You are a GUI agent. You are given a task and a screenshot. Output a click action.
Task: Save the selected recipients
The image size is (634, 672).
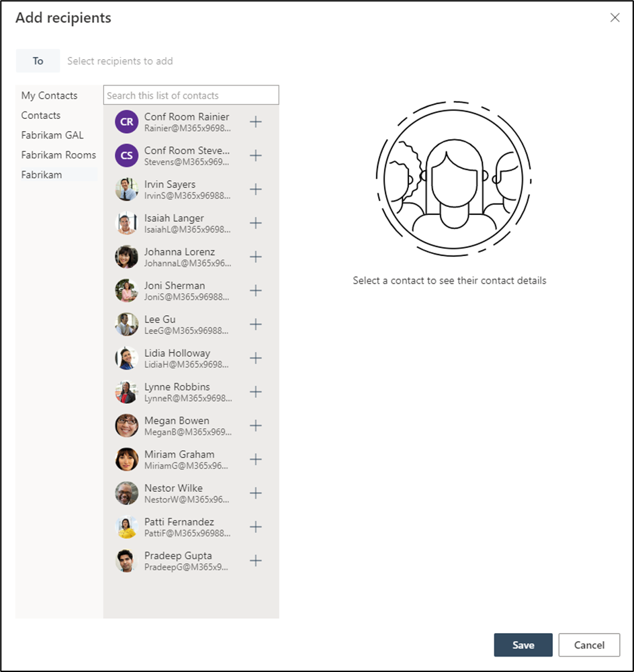click(x=523, y=645)
